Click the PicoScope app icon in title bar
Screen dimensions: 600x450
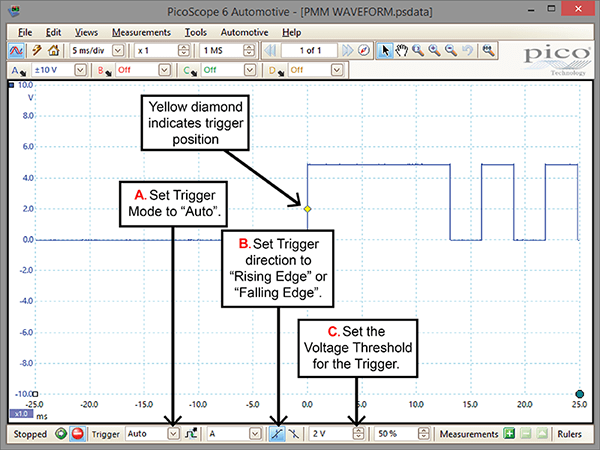point(14,11)
